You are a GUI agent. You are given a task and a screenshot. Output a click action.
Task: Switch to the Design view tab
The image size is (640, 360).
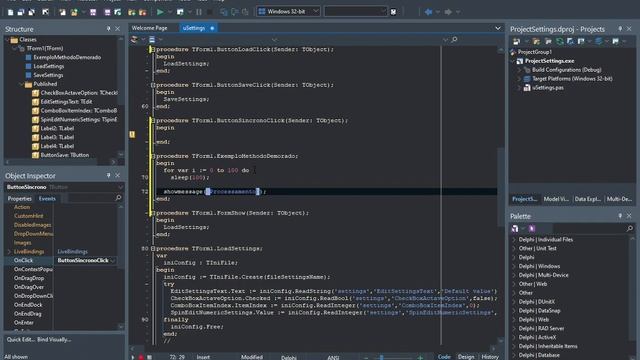(466, 357)
